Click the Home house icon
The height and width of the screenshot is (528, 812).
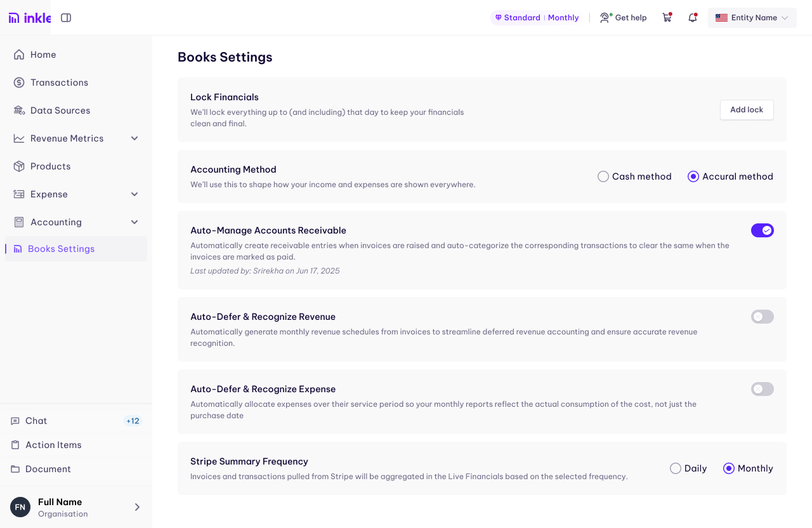19,55
